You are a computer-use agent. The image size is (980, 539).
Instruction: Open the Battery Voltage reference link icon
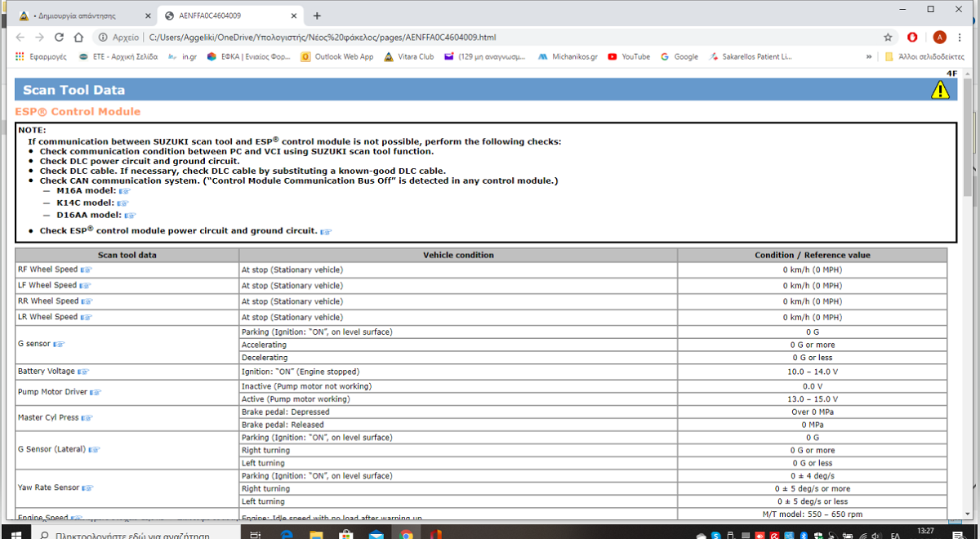click(x=83, y=372)
